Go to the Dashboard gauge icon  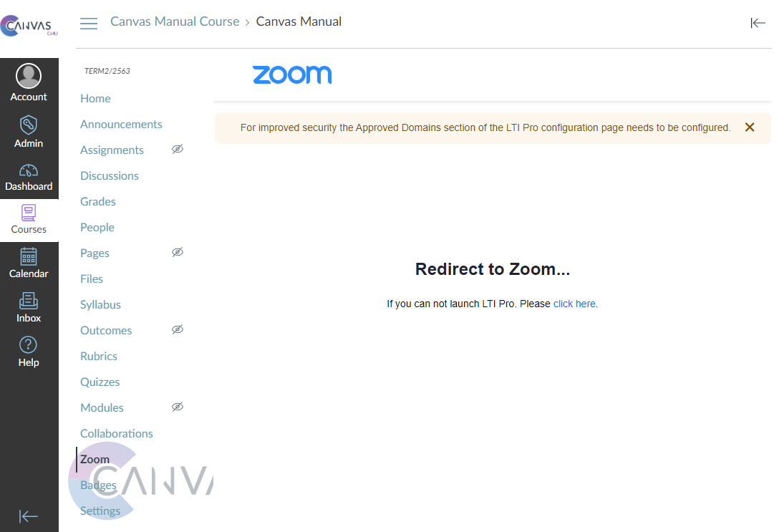(x=29, y=170)
